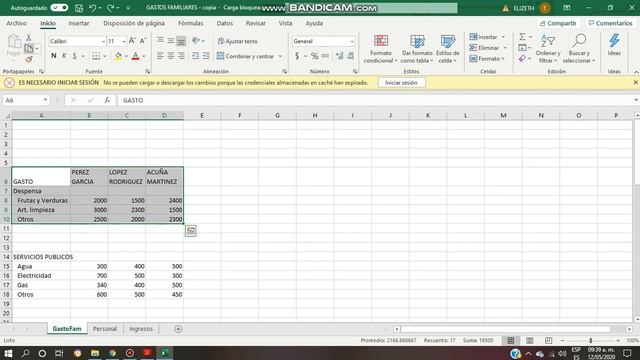Open the General number format dropdown
The image size is (640, 360).
[352, 41]
